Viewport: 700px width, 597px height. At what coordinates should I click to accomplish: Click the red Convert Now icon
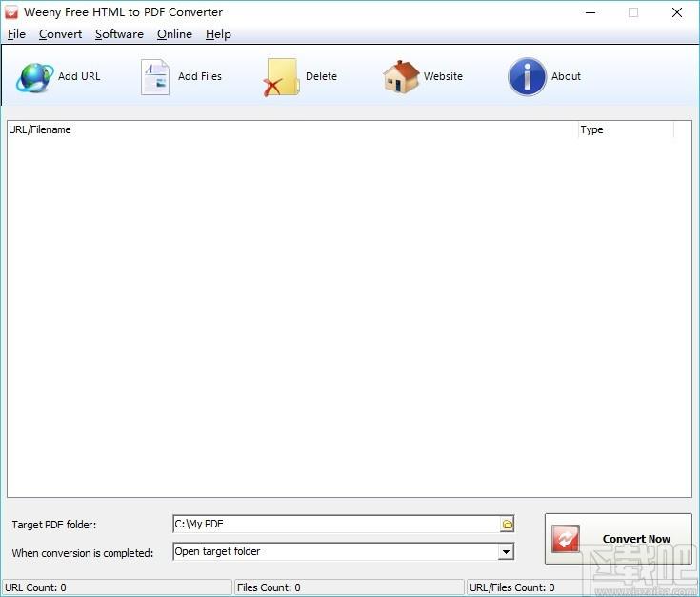(x=565, y=539)
